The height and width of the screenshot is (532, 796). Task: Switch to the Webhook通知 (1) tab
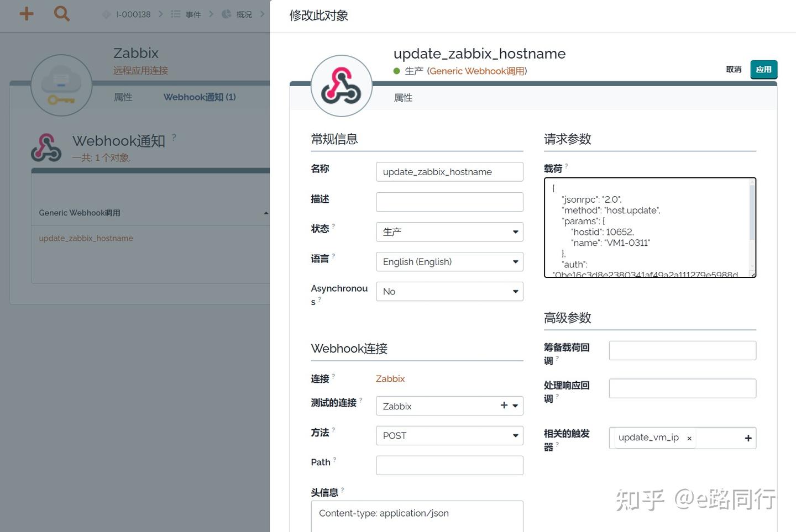pos(199,97)
